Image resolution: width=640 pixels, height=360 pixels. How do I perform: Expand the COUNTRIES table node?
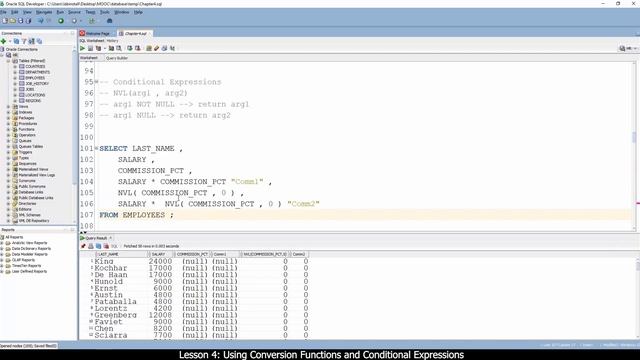[15, 67]
